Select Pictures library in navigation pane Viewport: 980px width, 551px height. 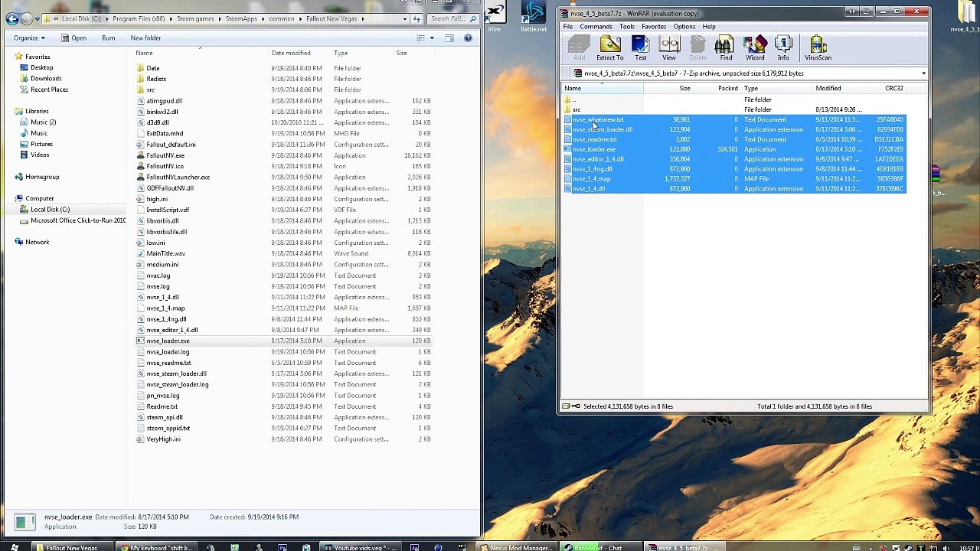[41, 144]
